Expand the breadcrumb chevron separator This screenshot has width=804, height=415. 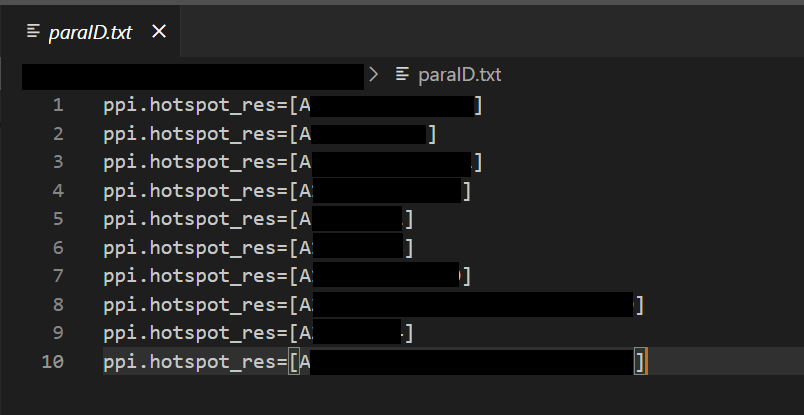374,74
